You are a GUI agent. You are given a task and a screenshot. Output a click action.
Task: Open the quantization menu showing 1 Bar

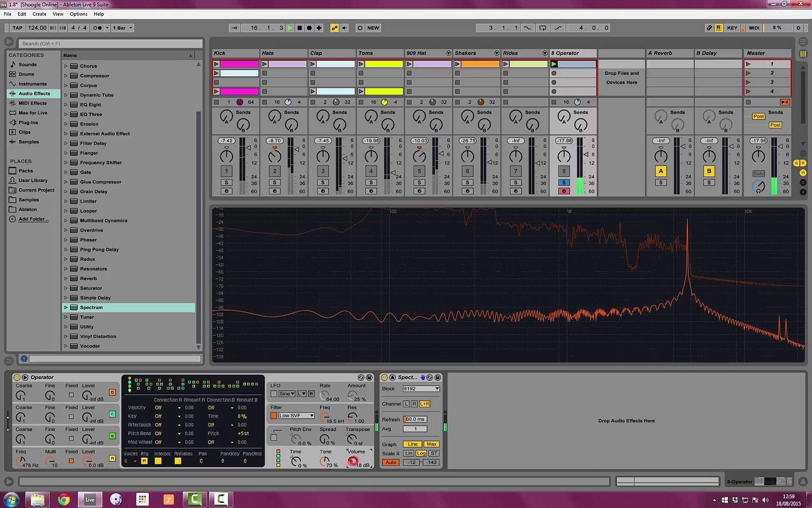(123, 28)
